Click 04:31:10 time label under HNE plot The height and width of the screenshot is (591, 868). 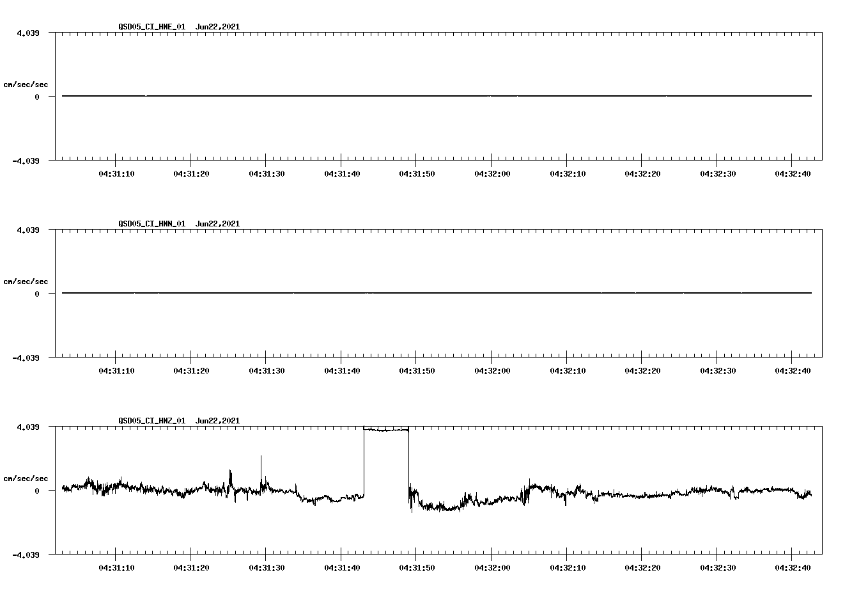116,173
